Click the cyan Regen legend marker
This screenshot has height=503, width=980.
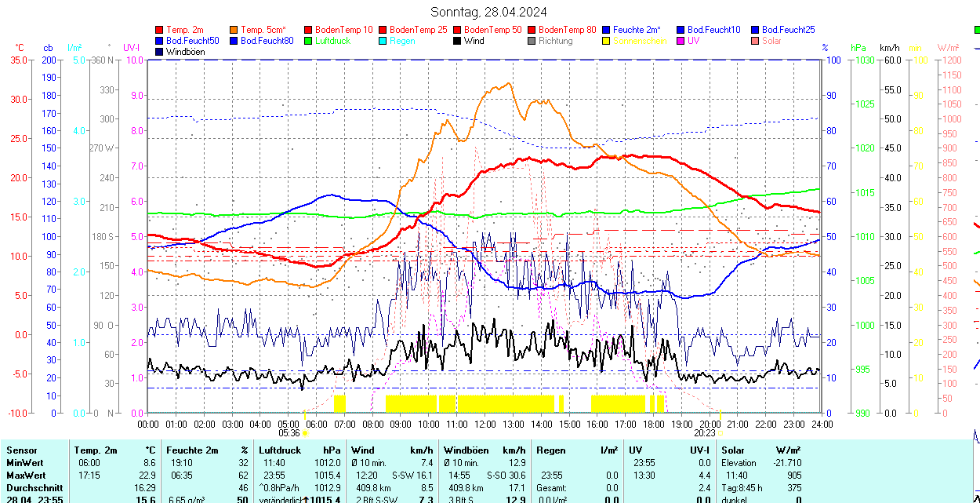point(383,41)
